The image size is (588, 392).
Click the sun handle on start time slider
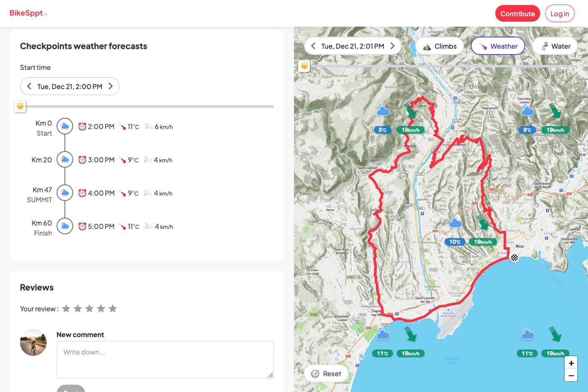pyautogui.click(x=20, y=107)
